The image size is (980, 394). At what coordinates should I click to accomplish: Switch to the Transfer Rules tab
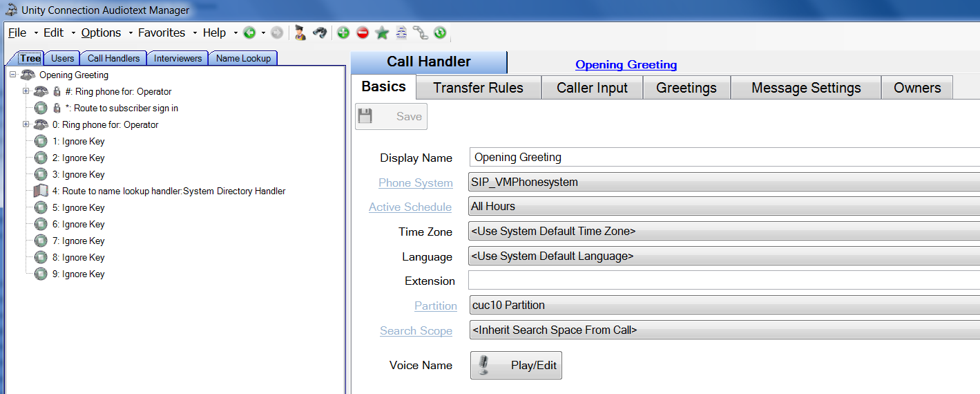(478, 88)
